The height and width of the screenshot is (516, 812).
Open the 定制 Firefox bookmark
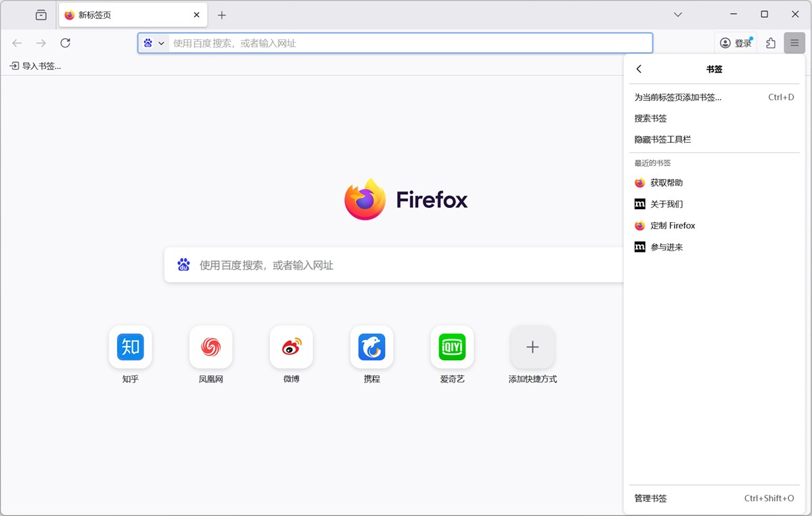(673, 225)
